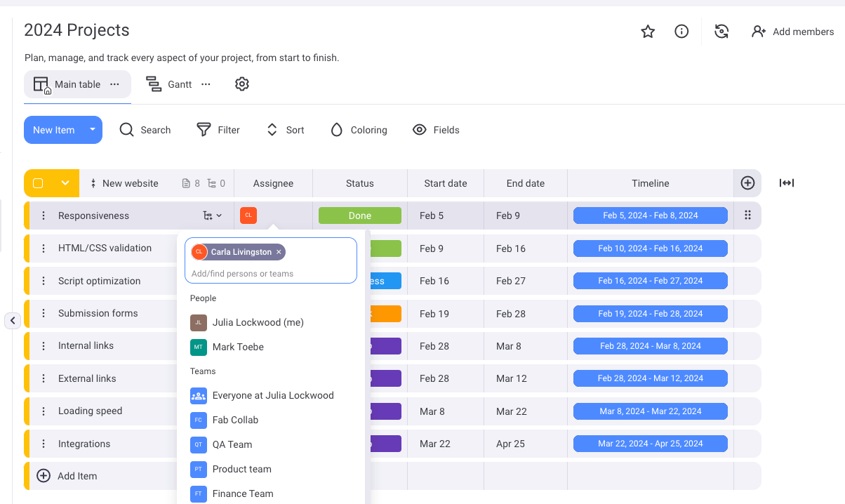Click Feb 10 - Feb 16 timeline bar
Viewport: 845px width, 504px height.
[x=651, y=248]
